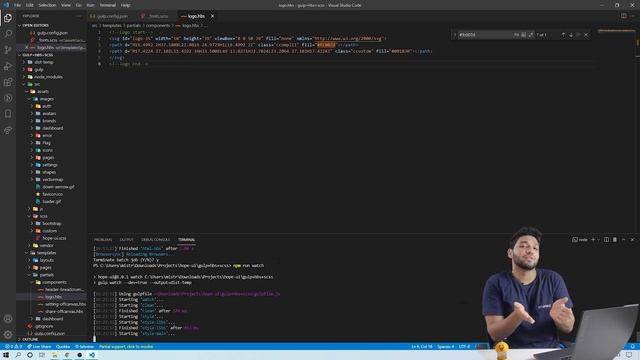Open the terminal shell selector dropdown
The height and width of the screenshot is (360, 640).
[598, 240]
